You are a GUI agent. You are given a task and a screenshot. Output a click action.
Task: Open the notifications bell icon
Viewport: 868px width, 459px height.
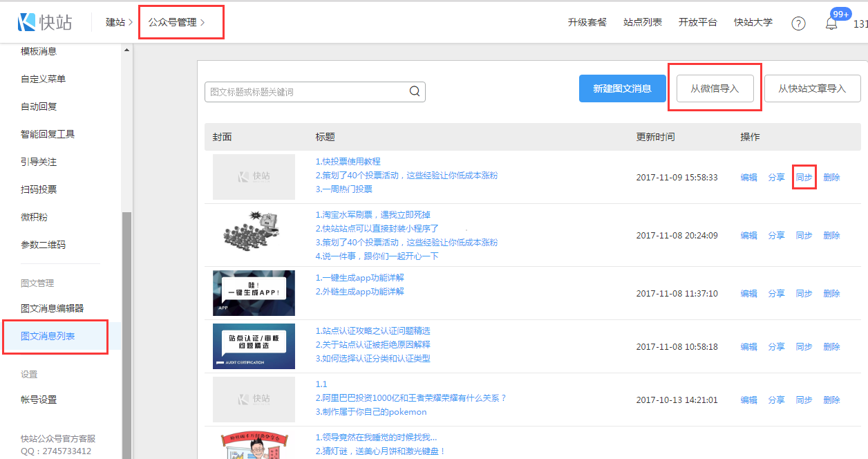point(831,24)
